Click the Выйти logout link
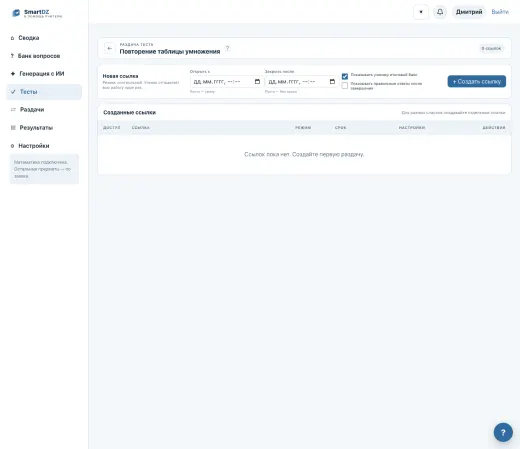 tap(500, 12)
